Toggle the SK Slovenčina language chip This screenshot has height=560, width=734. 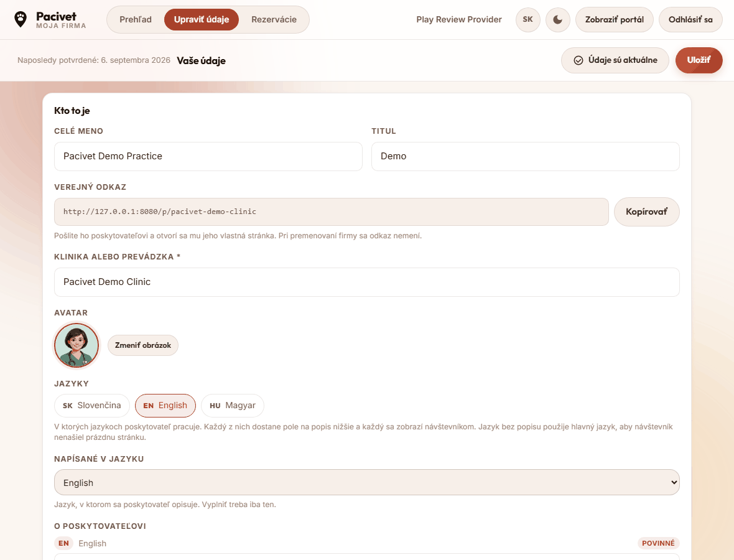tap(92, 406)
